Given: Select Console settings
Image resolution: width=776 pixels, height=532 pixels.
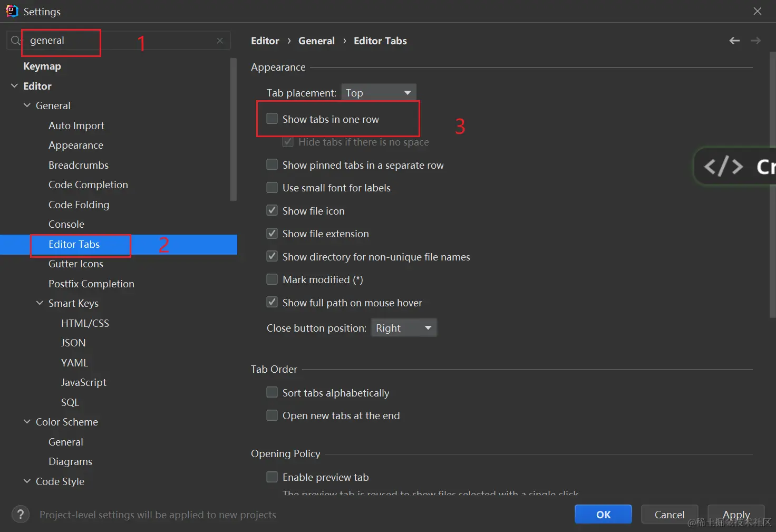Looking at the screenshot, I should (66, 224).
